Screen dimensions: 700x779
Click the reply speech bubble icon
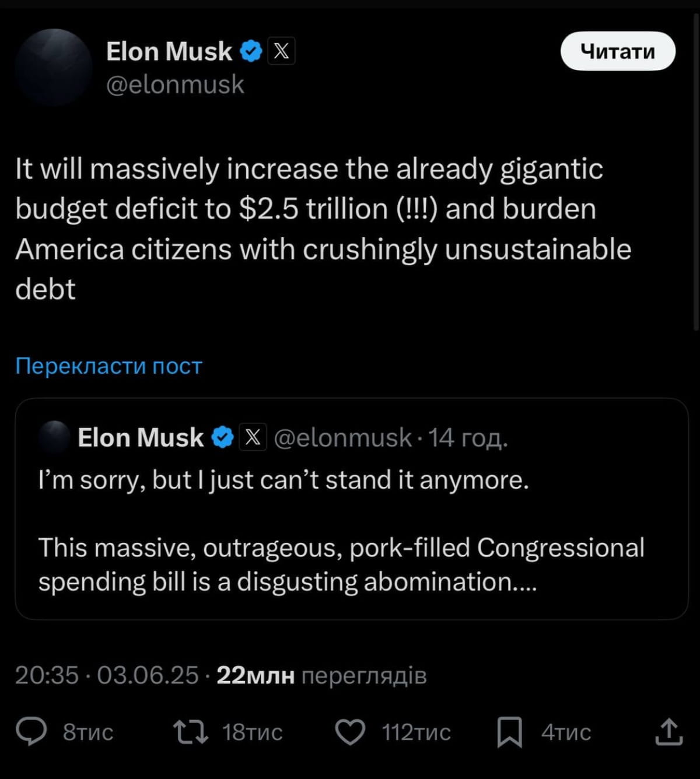pos(31,732)
